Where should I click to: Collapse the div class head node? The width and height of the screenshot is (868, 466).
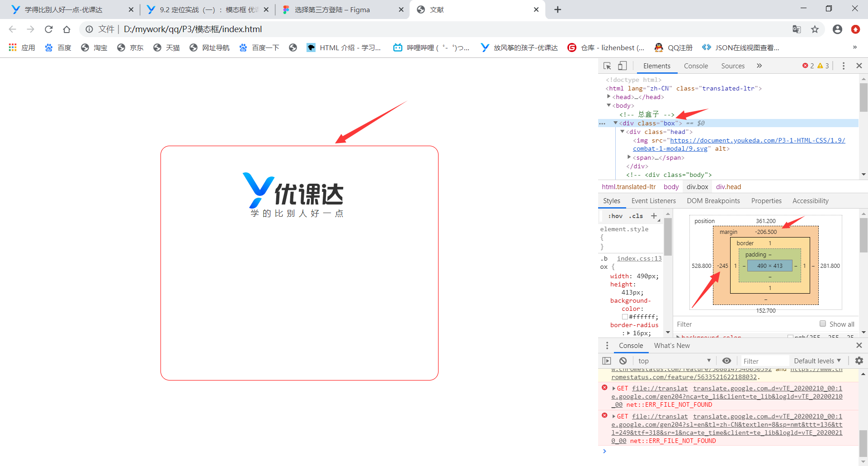pos(622,132)
